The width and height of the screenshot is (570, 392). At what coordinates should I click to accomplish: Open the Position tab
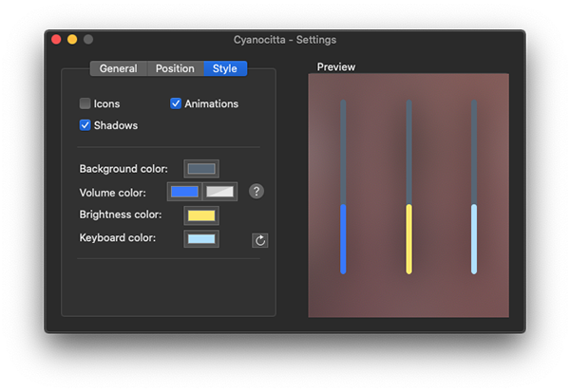tap(175, 68)
